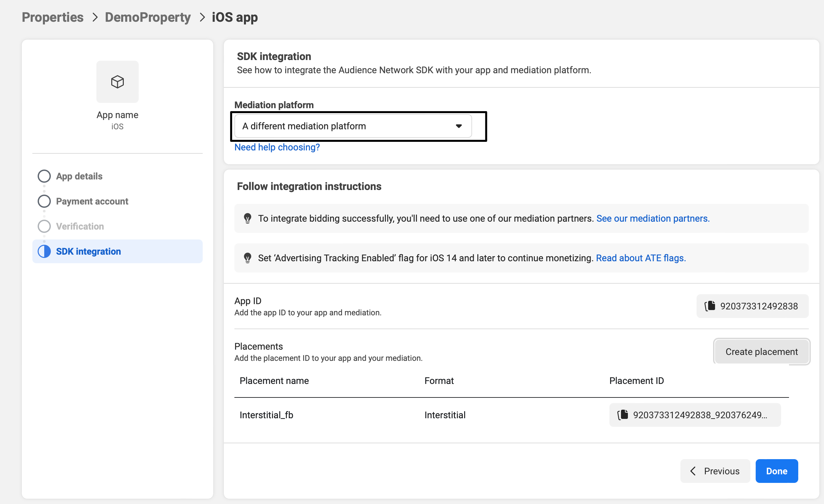
Task: Click the lightbulb icon beside the ATE flag tip
Action: coord(248,258)
